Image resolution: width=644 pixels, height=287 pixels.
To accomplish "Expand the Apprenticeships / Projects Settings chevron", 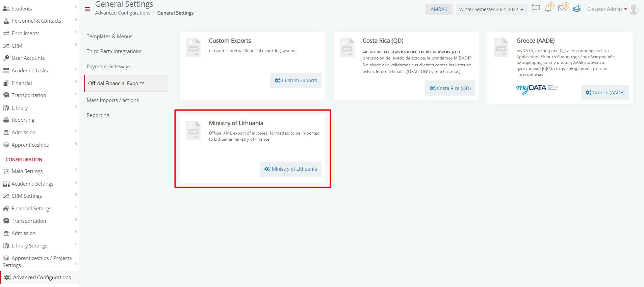I will (76, 264).
